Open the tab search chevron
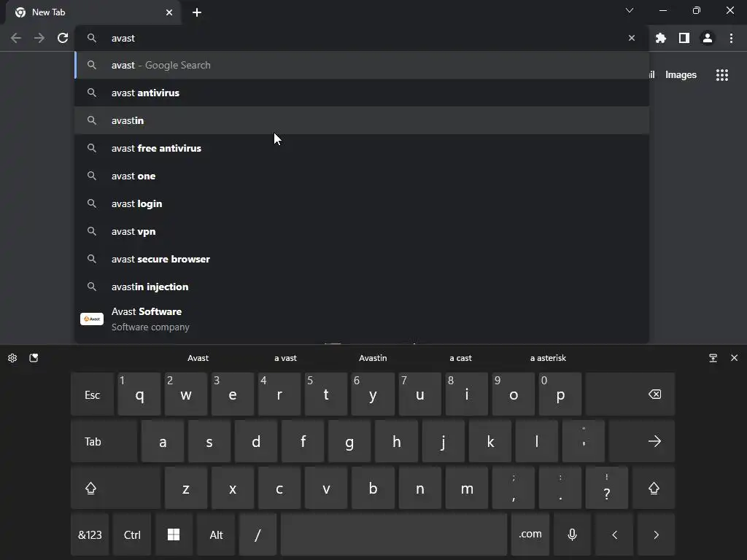The width and height of the screenshot is (747, 560). [630, 10]
